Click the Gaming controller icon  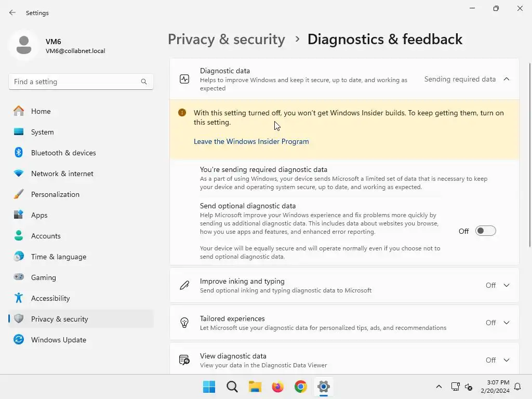tap(19, 277)
